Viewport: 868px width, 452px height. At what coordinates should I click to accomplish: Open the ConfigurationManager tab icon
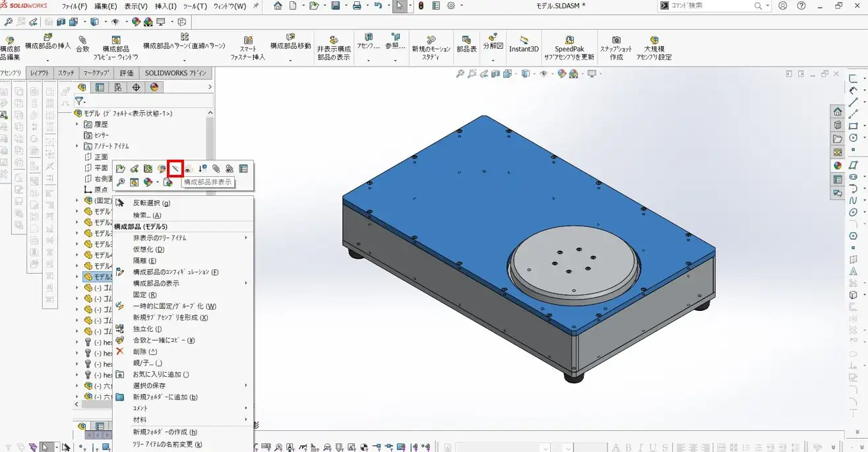(x=118, y=87)
